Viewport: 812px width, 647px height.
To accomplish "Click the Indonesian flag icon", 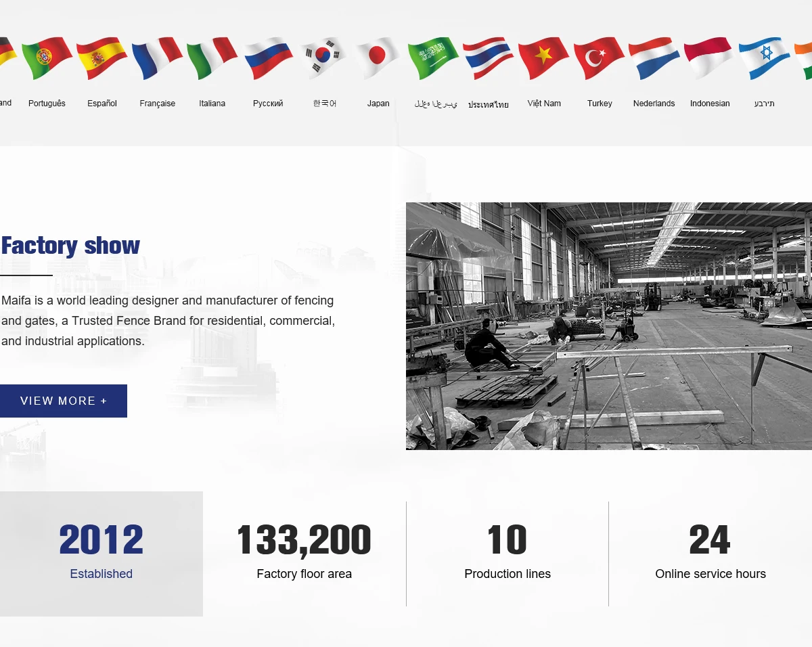I will click(x=708, y=58).
